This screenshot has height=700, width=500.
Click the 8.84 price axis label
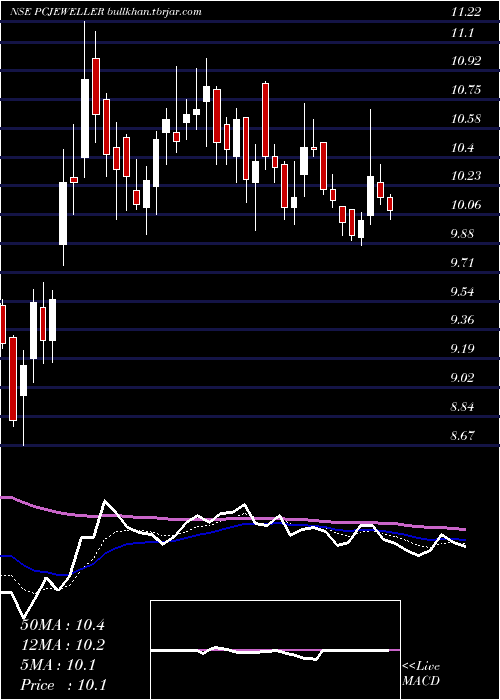coord(463,407)
